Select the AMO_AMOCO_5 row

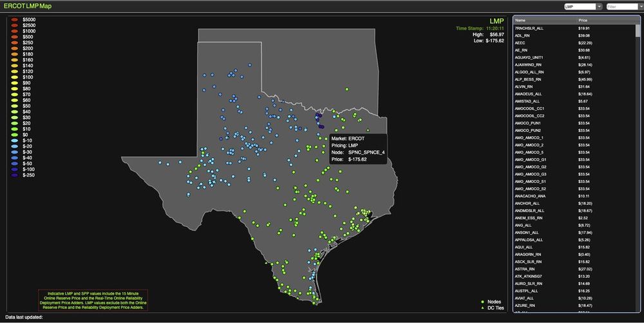(x=574, y=152)
